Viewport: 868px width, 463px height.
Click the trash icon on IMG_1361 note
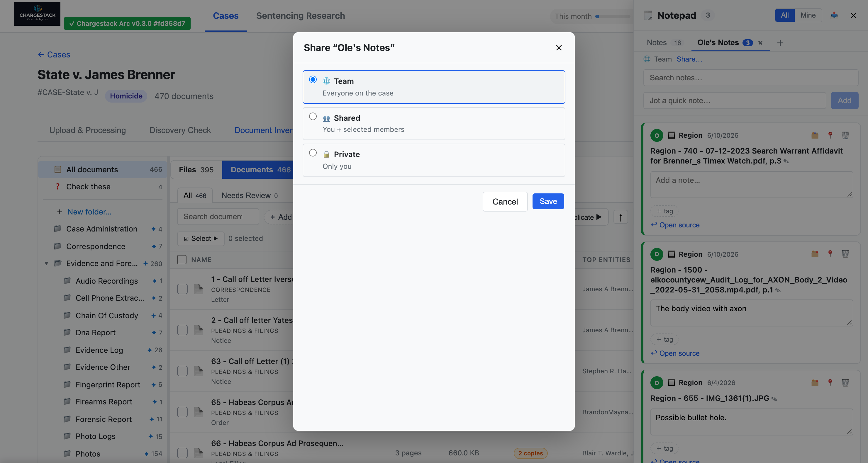pos(845,382)
